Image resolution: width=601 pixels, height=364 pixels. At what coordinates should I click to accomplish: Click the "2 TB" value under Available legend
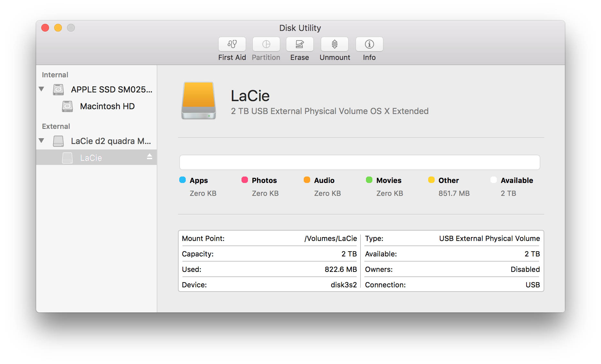click(x=508, y=194)
